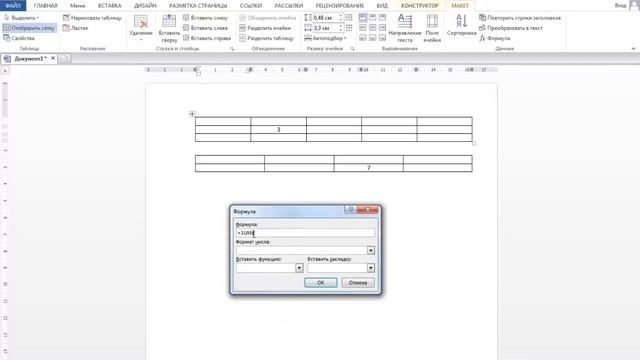Screen dimensions: 640x360
Task: Click the greyed Объединить ячейки command
Action: click(x=268, y=18)
